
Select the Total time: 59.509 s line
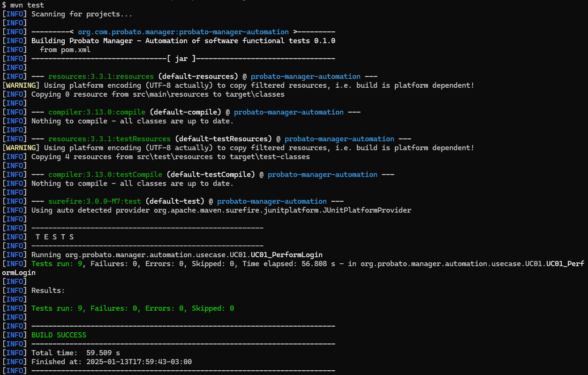click(75, 352)
